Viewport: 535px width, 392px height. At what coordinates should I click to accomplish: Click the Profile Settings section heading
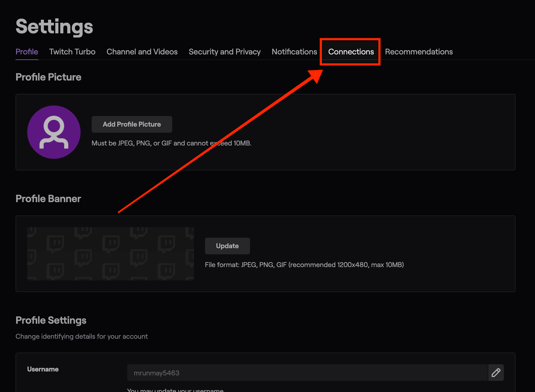pyautogui.click(x=51, y=320)
